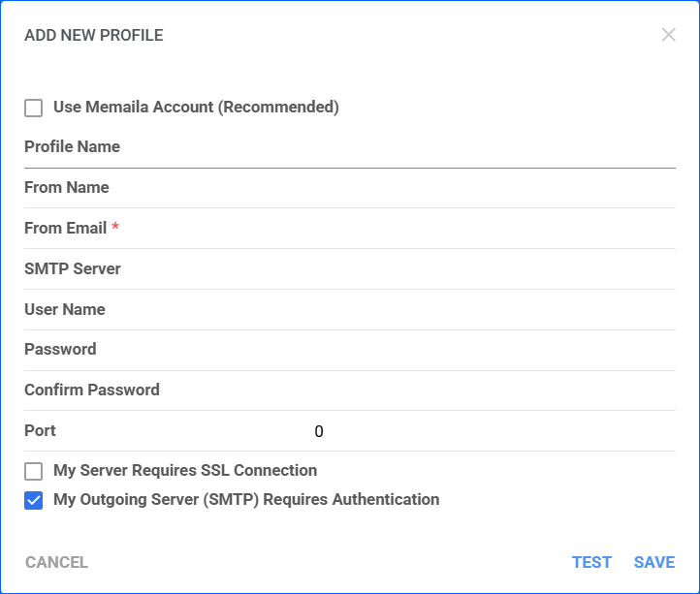Test the profile with the TEST button

(591, 562)
